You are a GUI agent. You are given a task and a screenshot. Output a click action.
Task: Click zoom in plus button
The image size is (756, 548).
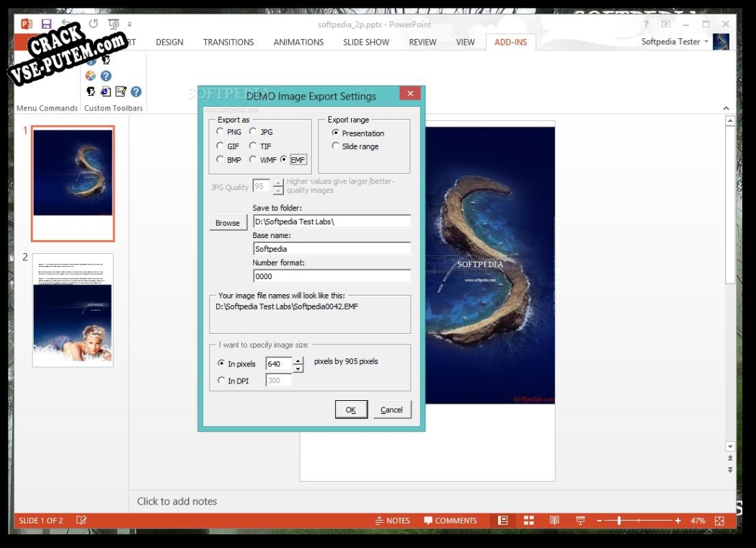click(678, 521)
